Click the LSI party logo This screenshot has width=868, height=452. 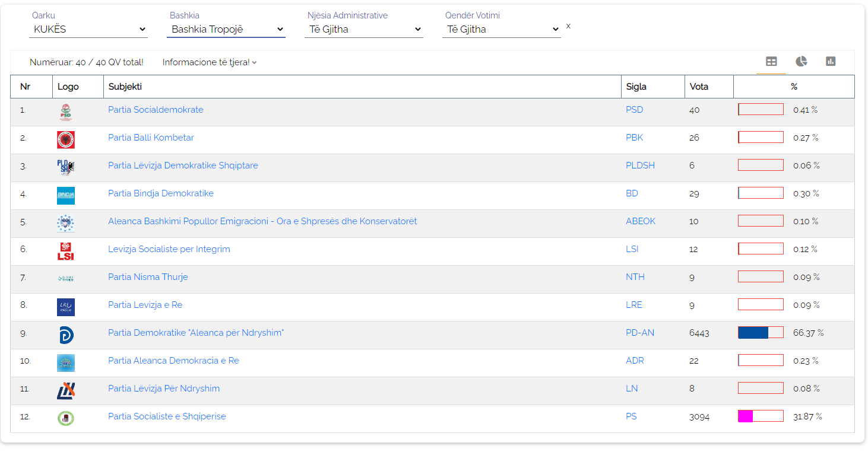pyautogui.click(x=66, y=251)
